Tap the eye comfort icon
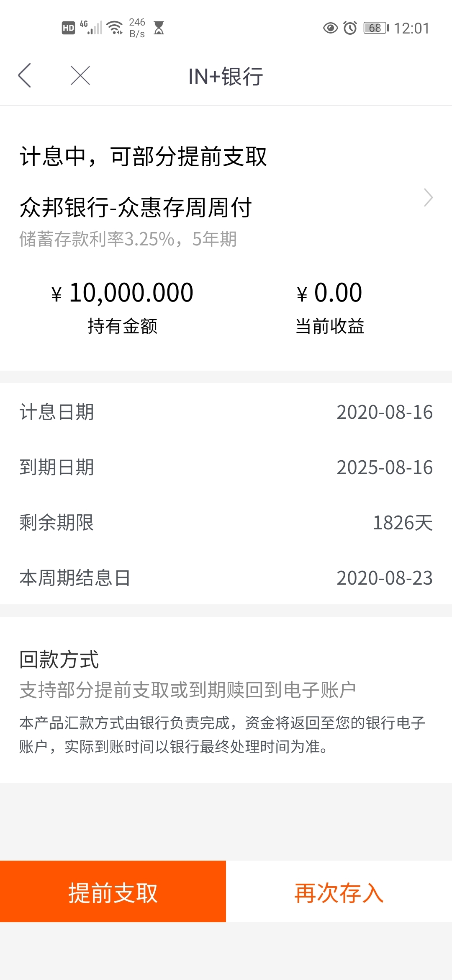 click(x=330, y=28)
